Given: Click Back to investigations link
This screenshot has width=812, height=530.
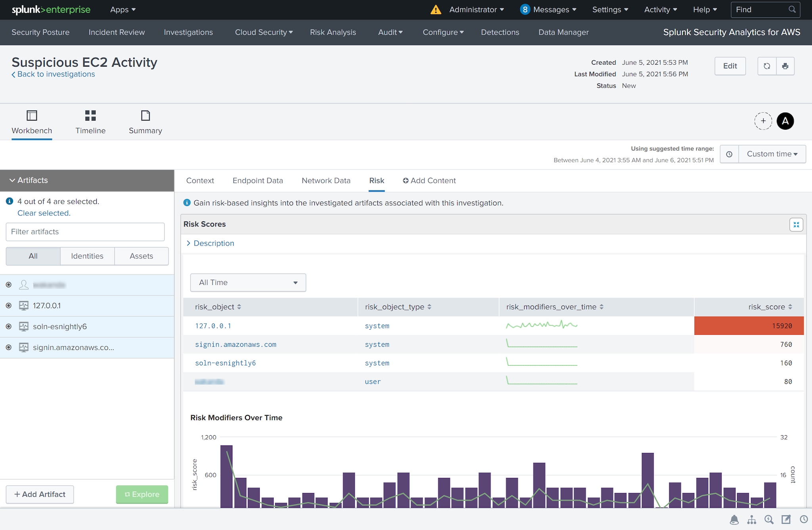Looking at the screenshot, I should pos(53,74).
